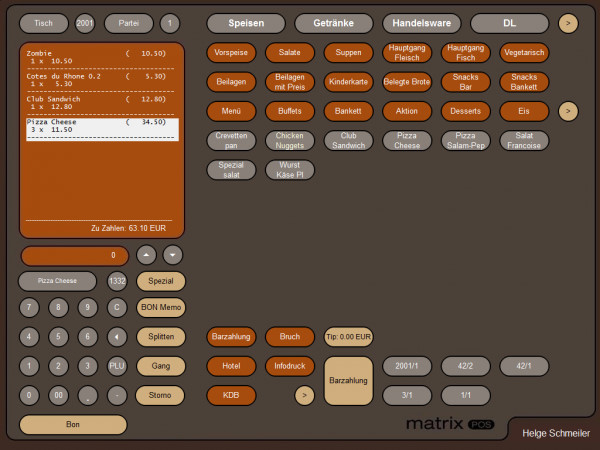Click table number 2001 field

coord(85,23)
